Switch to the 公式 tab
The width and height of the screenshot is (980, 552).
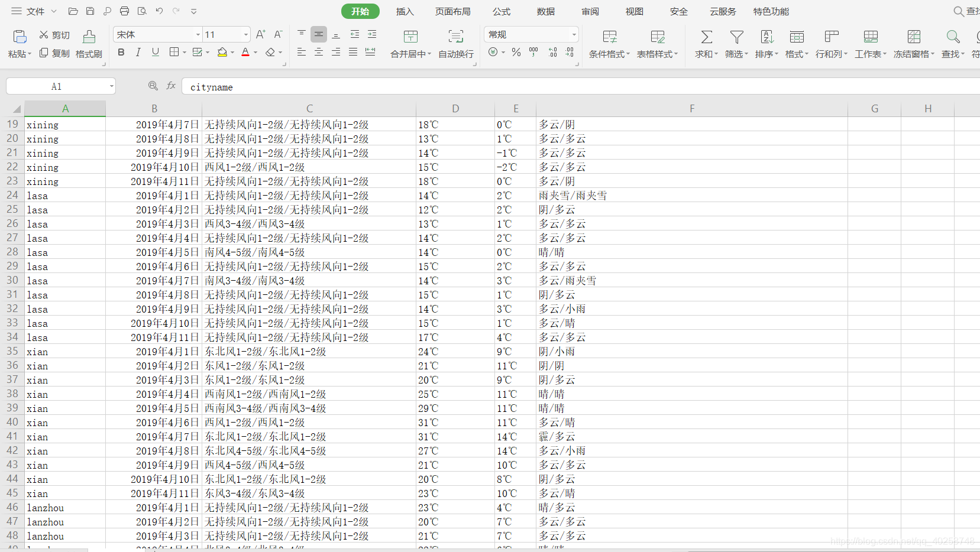pyautogui.click(x=502, y=11)
